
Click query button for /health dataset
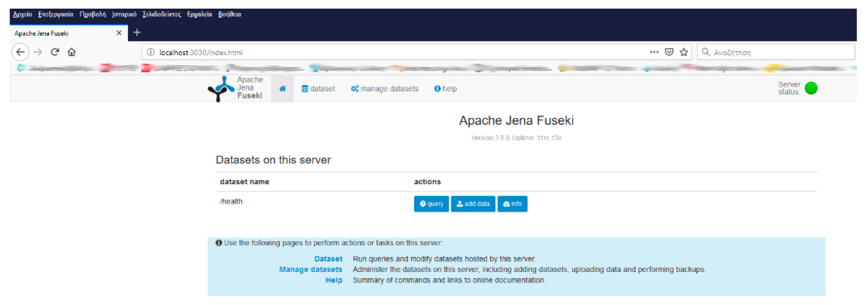point(431,204)
